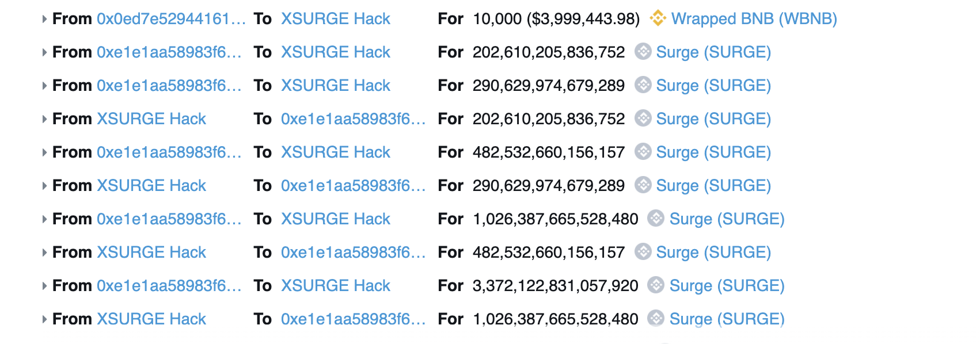Expand the transfer row from 0x0ed7e52944161
The height and width of the screenshot is (344, 980).
point(44,19)
